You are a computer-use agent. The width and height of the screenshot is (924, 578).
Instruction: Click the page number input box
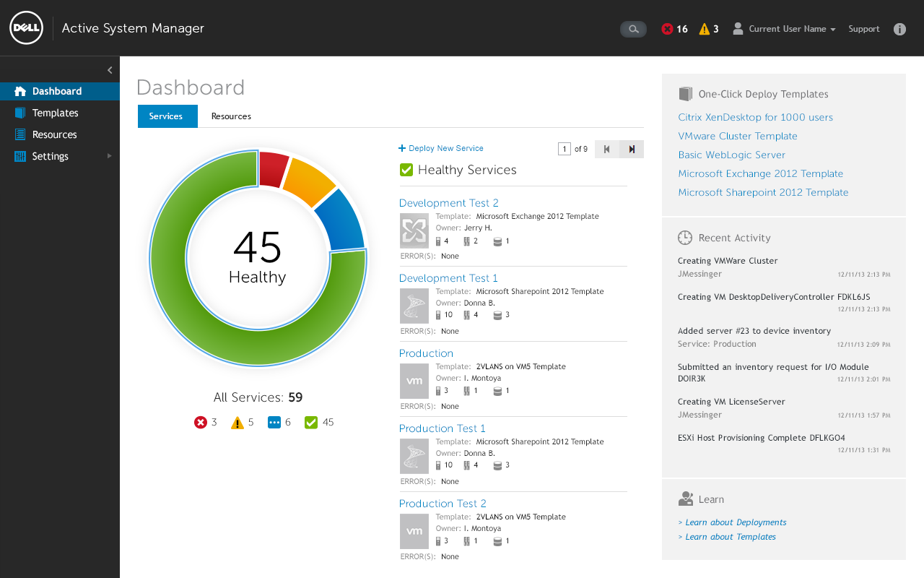click(565, 149)
